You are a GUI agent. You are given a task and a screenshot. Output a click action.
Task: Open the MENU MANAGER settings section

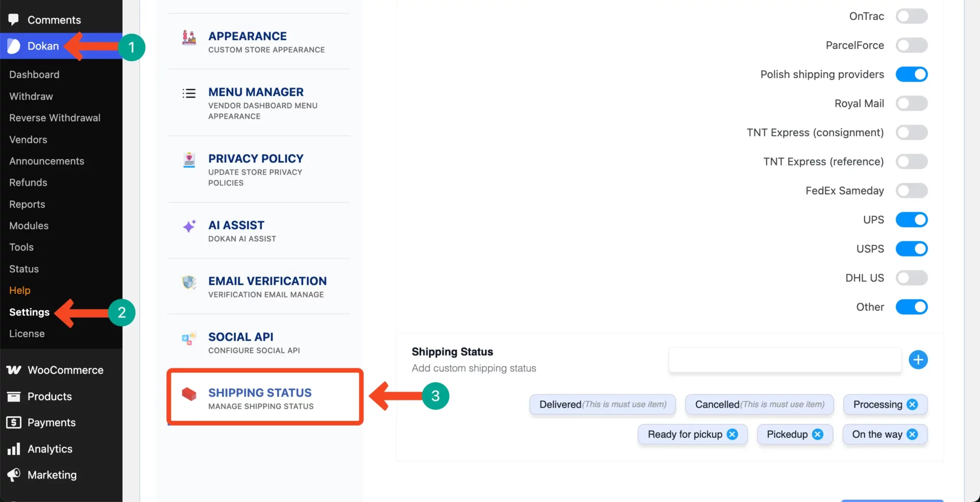tap(259, 103)
